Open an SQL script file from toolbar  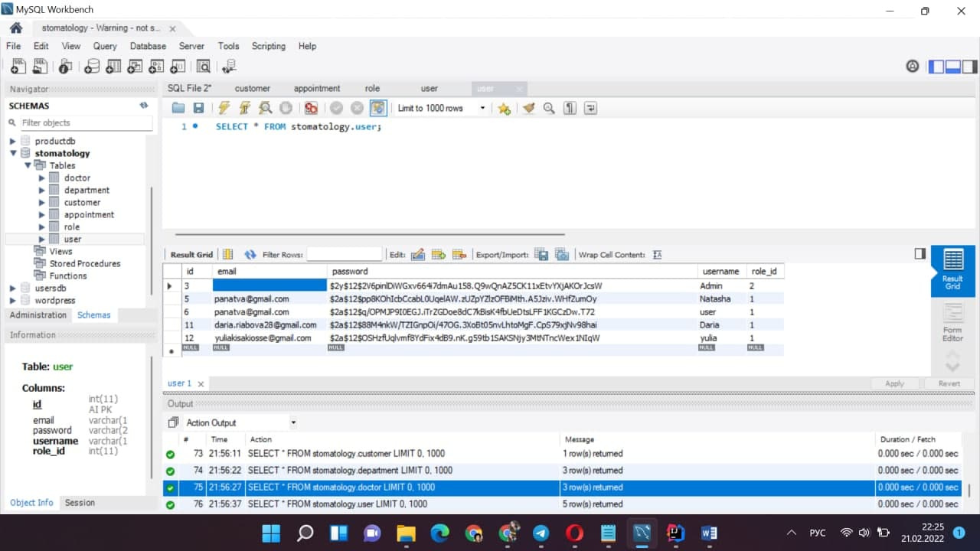(x=40, y=67)
